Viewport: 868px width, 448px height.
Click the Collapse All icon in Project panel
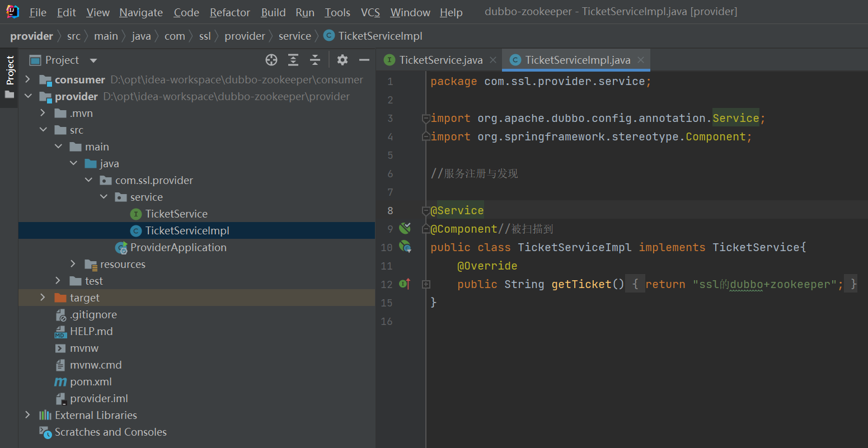tap(315, 60)
